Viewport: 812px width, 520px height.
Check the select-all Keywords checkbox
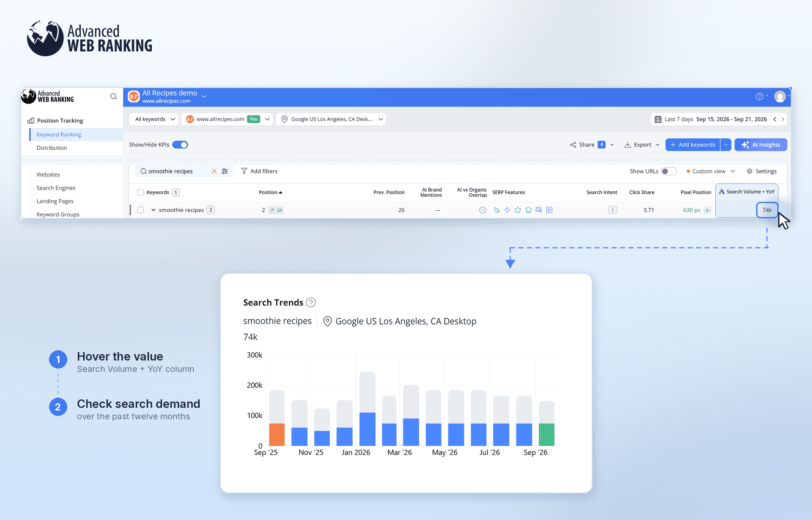click(141, 193)
